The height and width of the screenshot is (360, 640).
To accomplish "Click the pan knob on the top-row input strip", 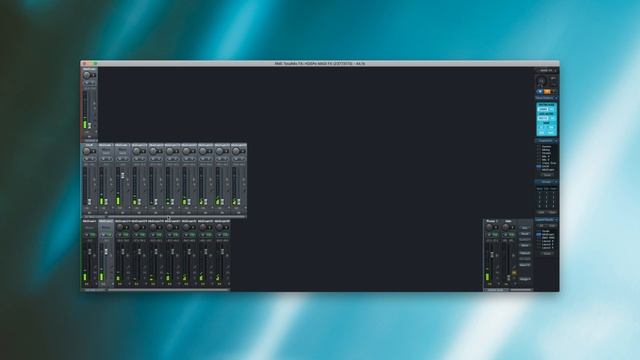I will pos(87,76).
